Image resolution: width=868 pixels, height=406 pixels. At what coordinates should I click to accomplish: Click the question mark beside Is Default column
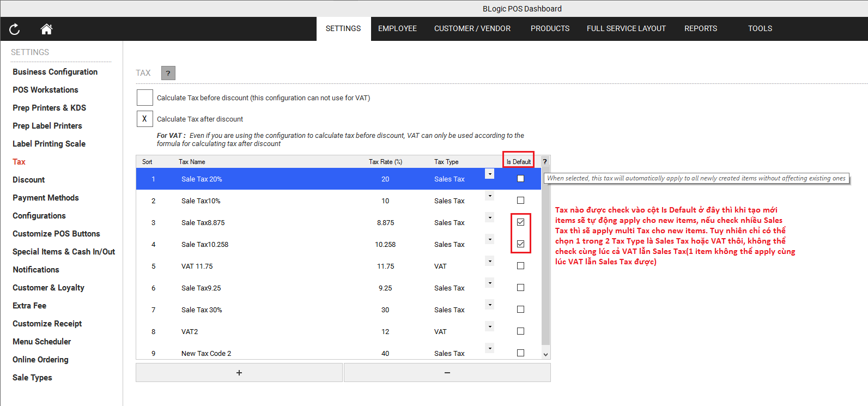(x=545, y=162)
